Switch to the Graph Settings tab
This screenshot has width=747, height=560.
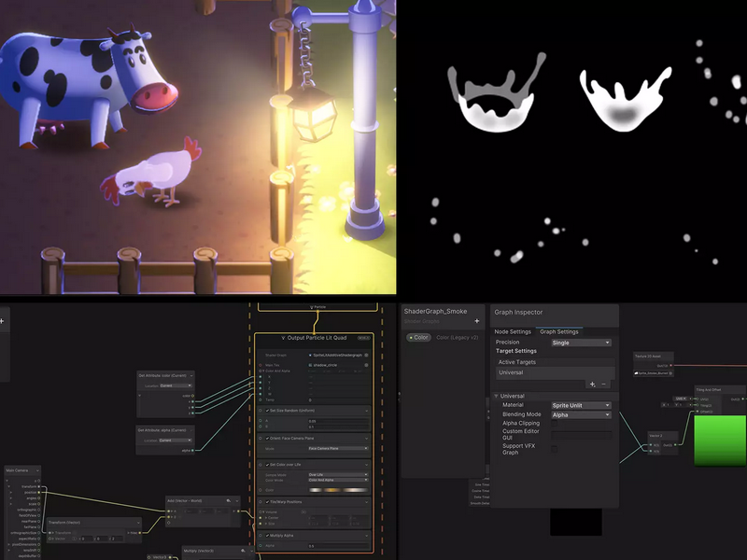[558, 331]
